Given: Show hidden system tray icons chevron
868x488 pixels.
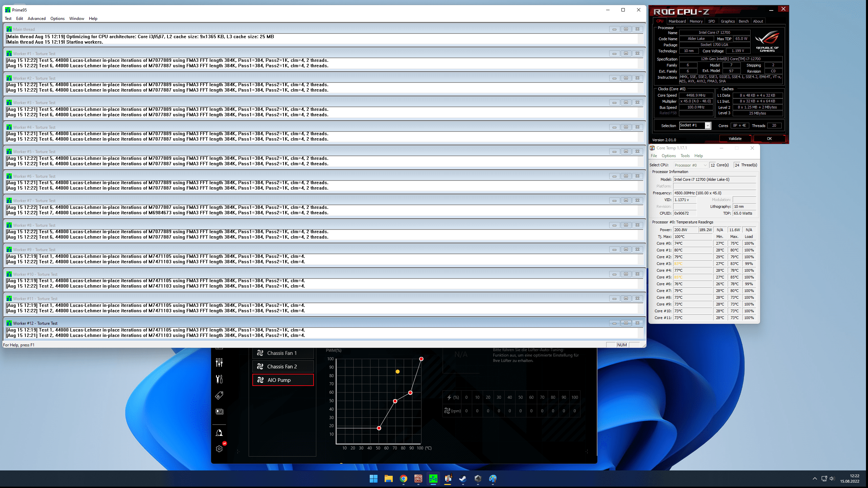Looking at the screenshot, I should [x=815, y=479].
